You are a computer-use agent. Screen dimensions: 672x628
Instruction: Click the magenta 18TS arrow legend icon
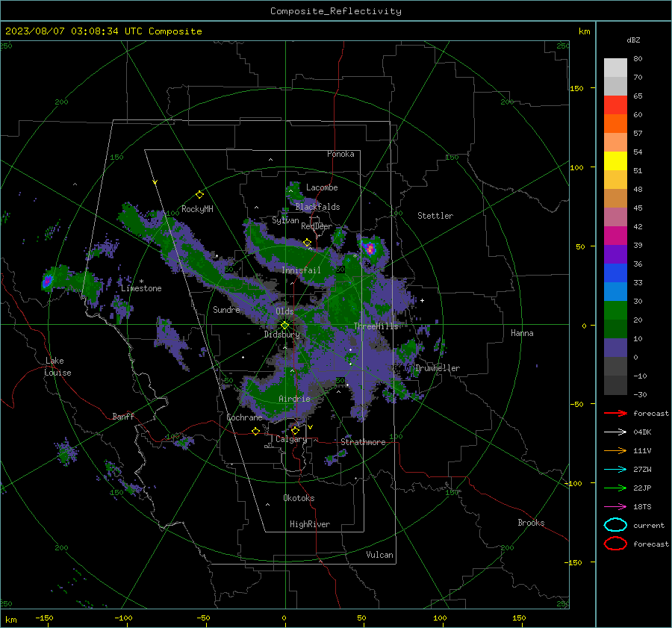(615, 507)
